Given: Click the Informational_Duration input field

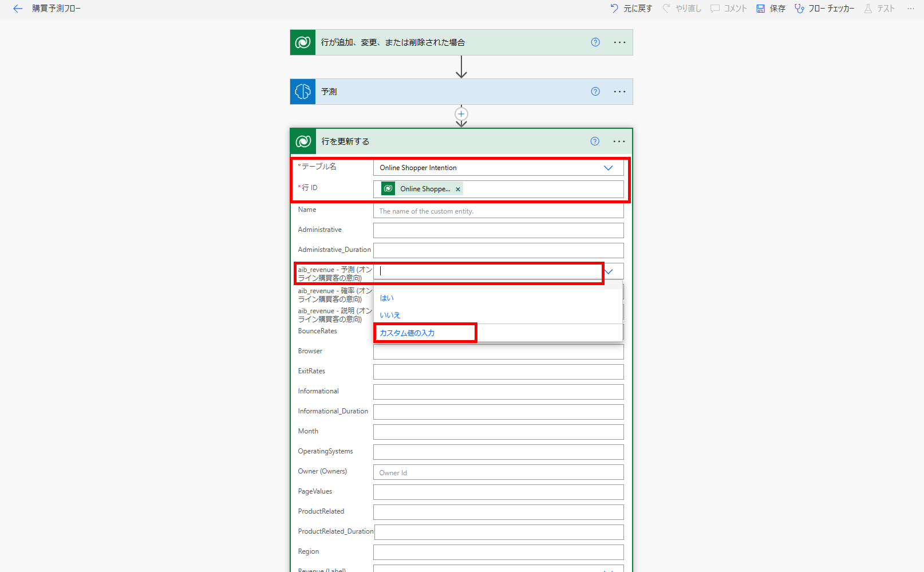Looking at the screenshot, I should [499, 412].
